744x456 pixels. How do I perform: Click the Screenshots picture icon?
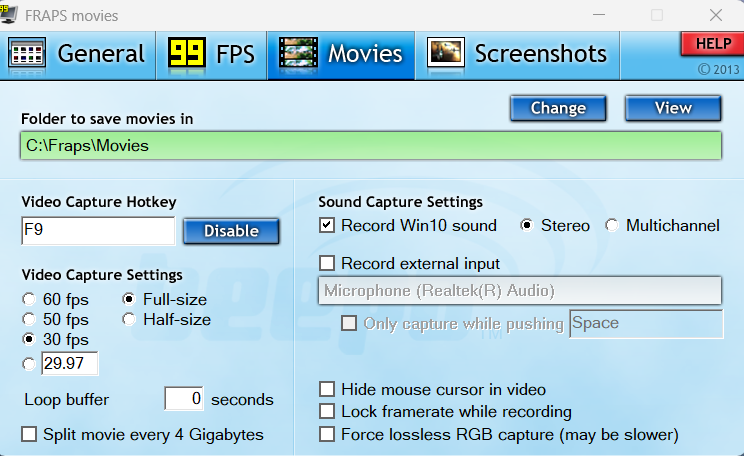[446, 53]
